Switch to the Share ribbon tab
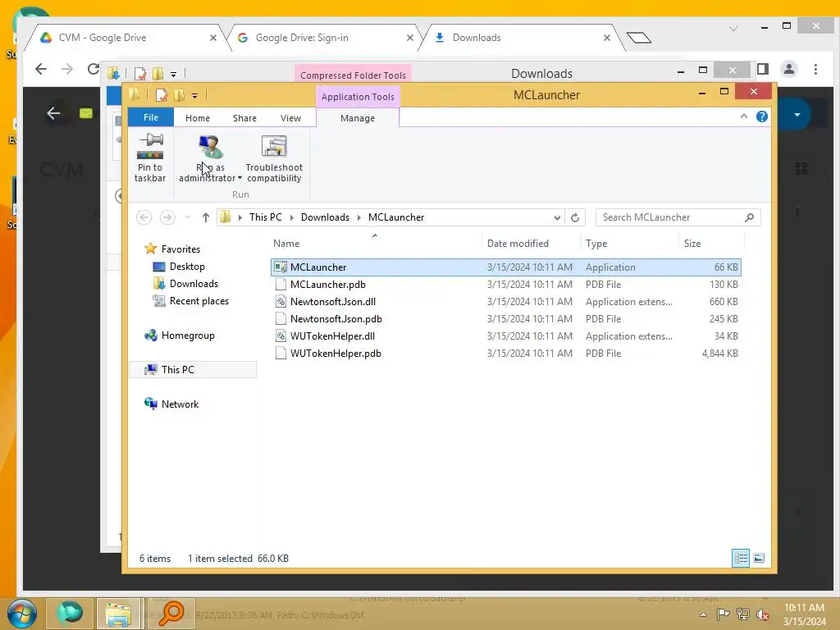Screen dimensions: 840x630 coord(244,118)
